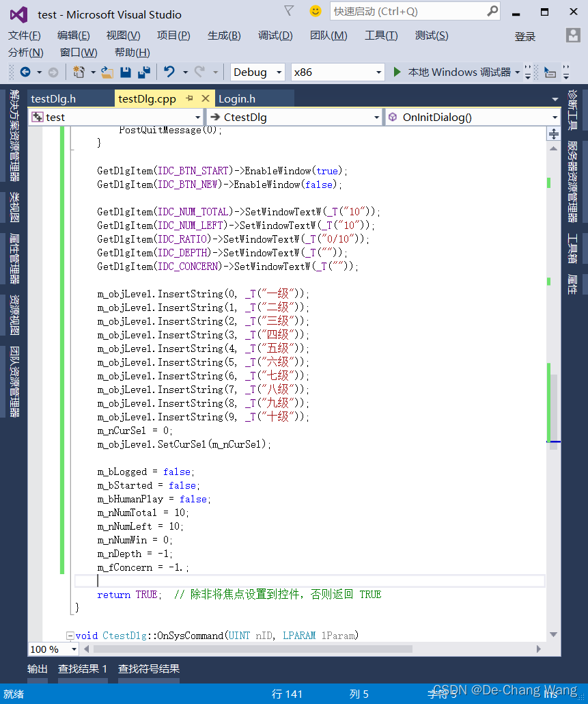This screenshot has height=704, width=588.
Task: Open the 服务器资源管理器 right side panel
Action: tap(572, 182)
